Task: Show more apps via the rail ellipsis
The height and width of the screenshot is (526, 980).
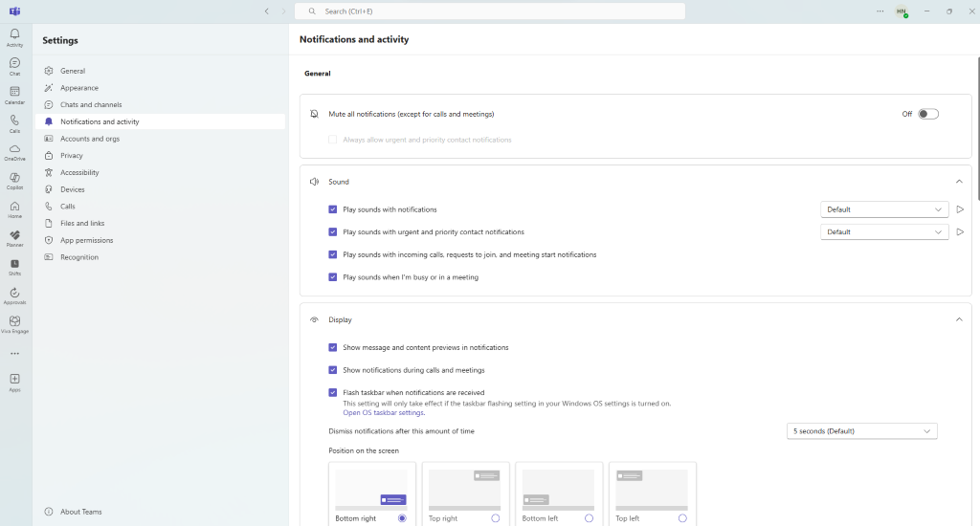Action: pyautogui.click(x=14, y=354)
